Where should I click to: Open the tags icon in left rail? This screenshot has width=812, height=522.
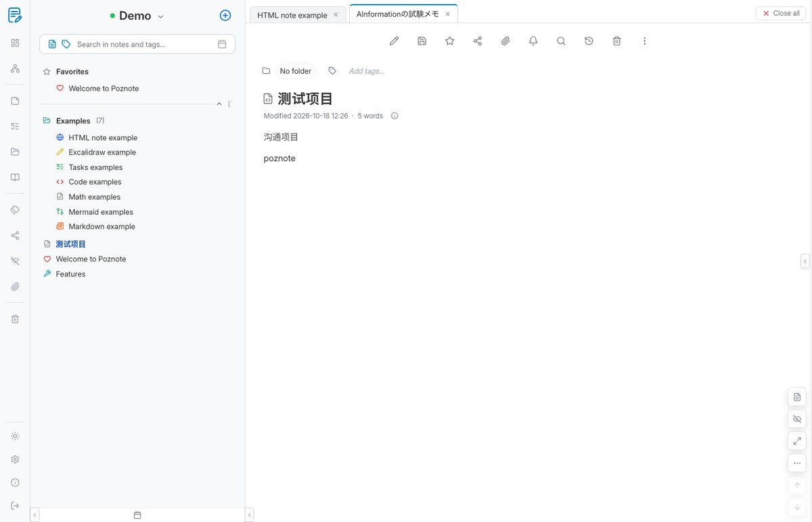click(x=15, y=210)
